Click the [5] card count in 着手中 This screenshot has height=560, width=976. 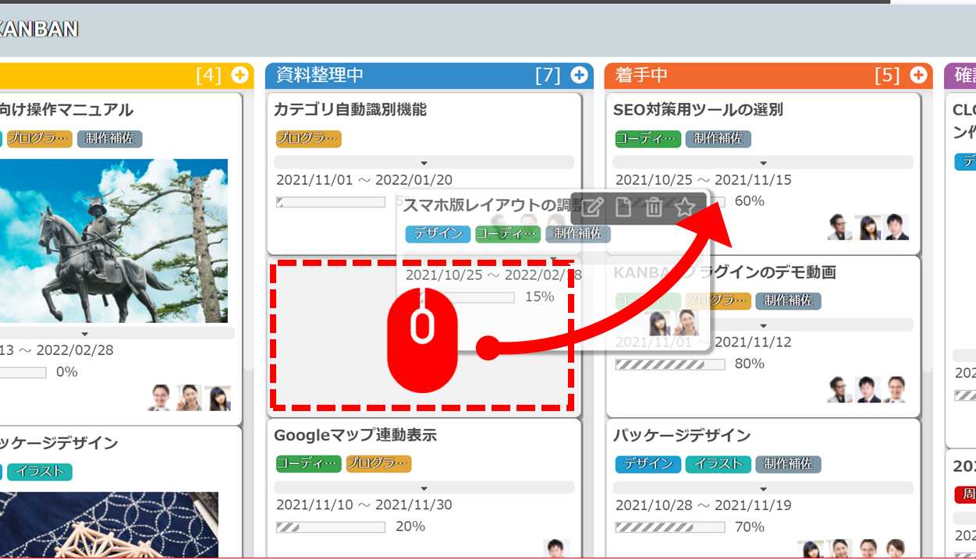pyautogui.click(x=887, y=75)
